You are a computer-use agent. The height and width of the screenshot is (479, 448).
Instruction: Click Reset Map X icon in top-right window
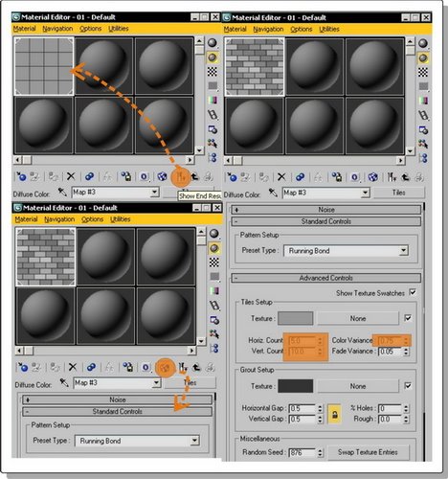tap(281, 177)
